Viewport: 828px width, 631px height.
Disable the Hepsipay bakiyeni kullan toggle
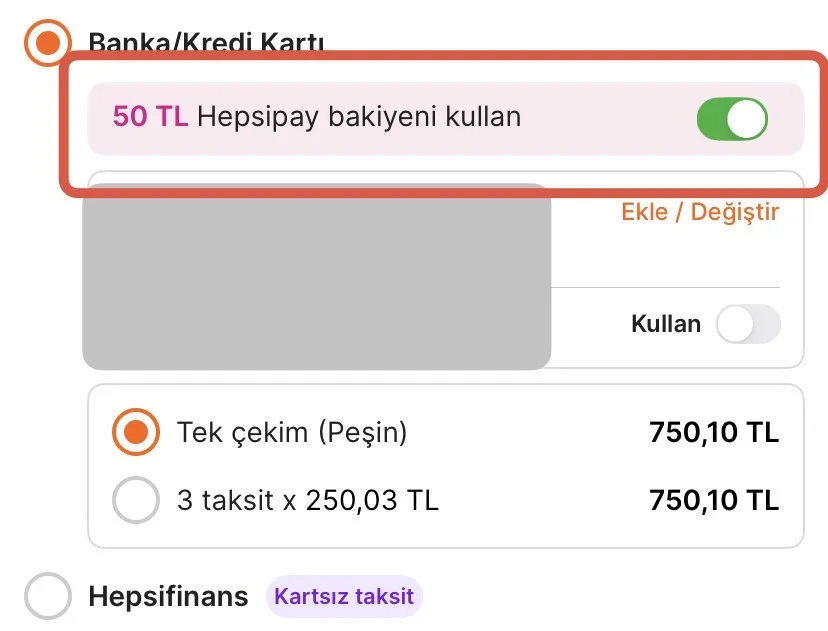pos(732,120)
